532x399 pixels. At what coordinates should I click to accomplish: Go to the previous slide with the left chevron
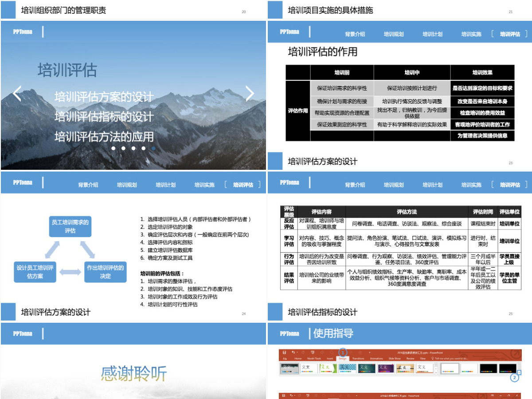tap(17, 94)
